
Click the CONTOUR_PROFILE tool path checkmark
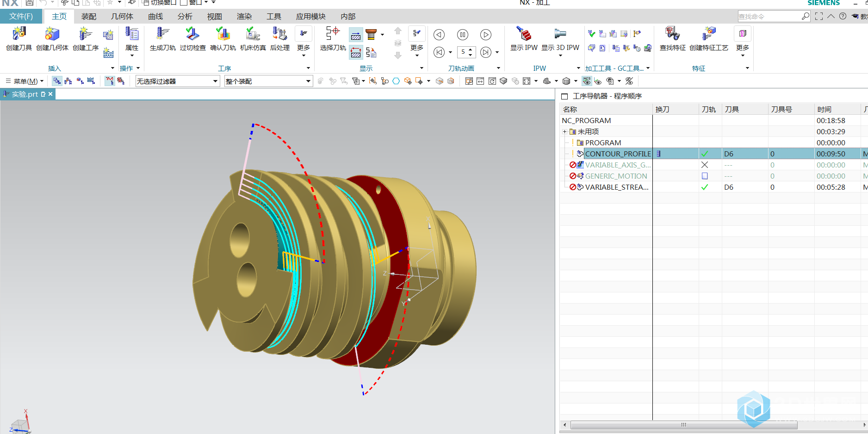705,154
